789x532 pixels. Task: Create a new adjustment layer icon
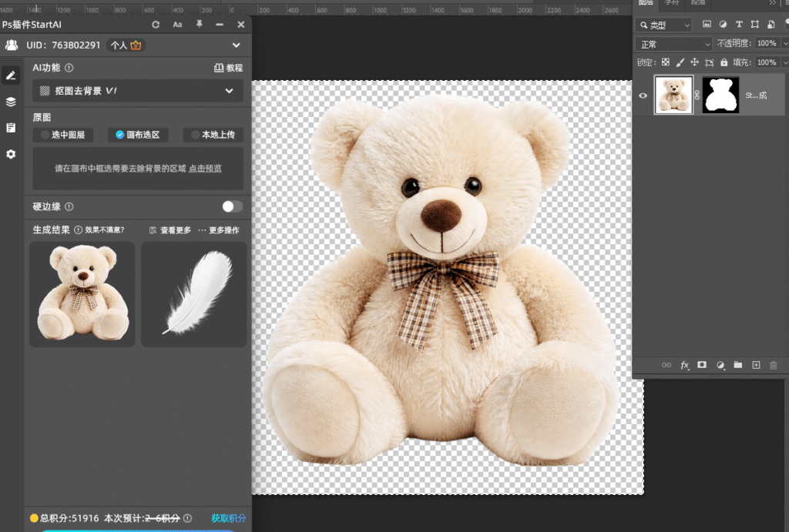click(720, 365)
